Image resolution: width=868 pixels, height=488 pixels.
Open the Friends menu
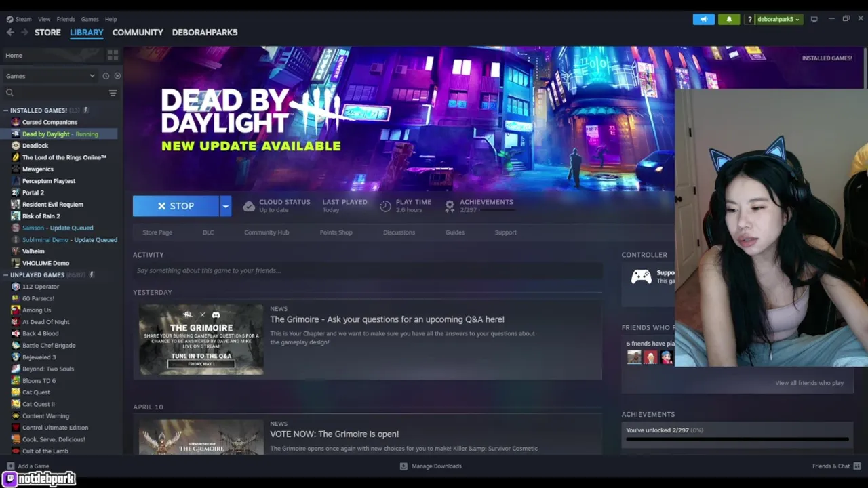(66, 19)
